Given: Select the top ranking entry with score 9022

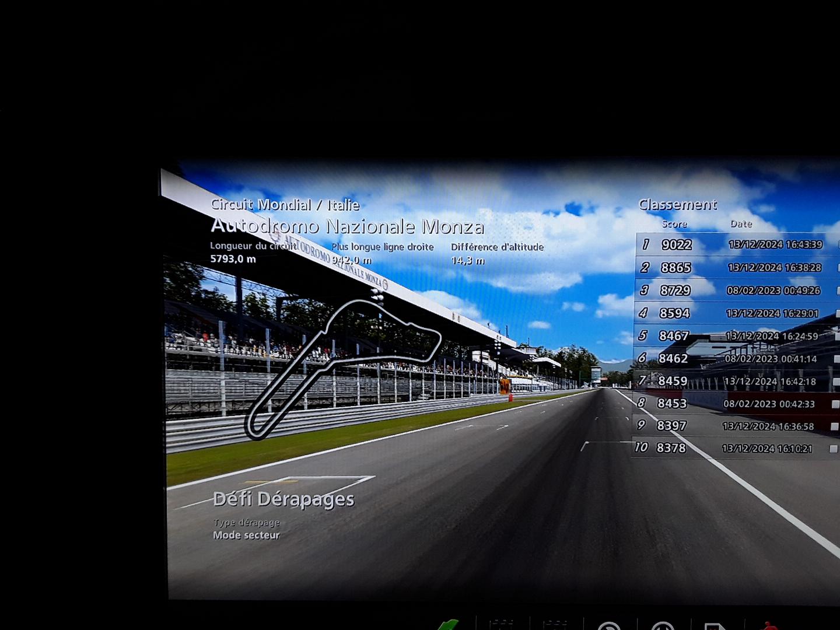Looking at the screenshot, I should coord(736,244).
